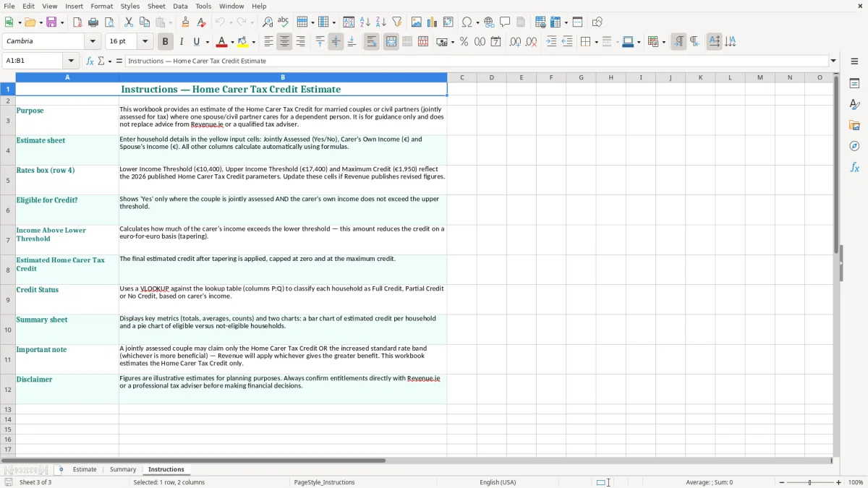Select the column B header

tap(283, 77)
